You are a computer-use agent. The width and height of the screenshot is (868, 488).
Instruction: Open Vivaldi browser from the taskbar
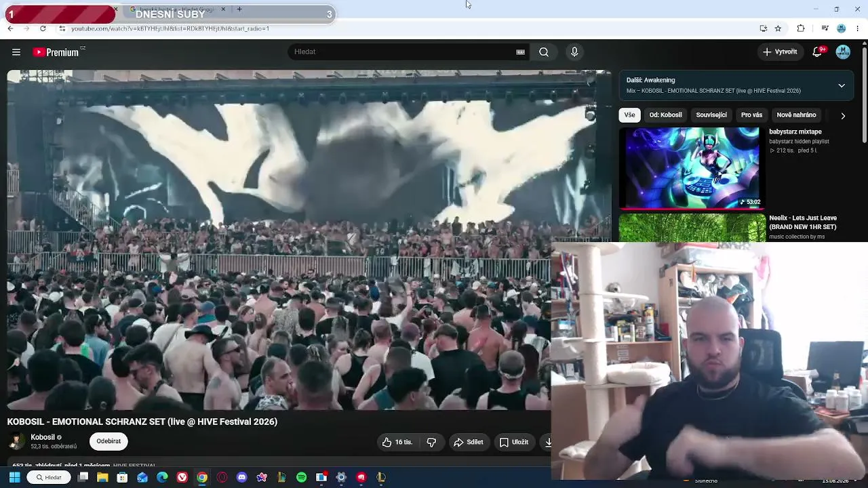click(x=182, y=477)
